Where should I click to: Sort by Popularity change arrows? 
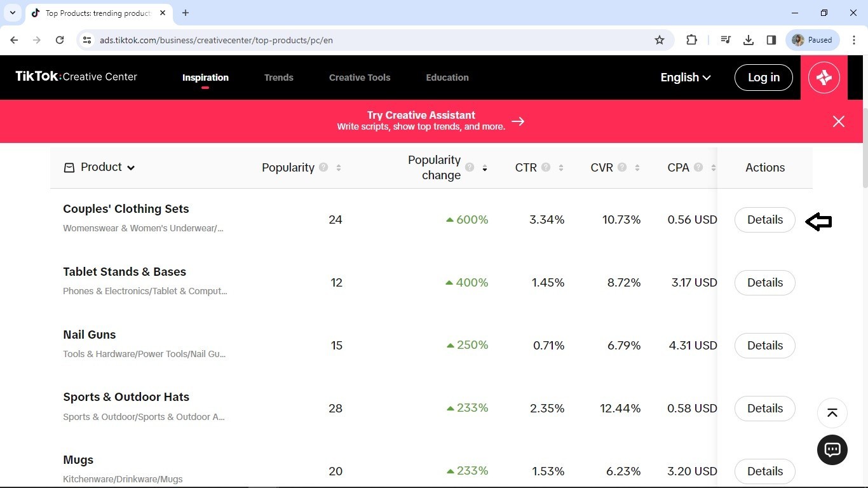click(x=484, y=168)
